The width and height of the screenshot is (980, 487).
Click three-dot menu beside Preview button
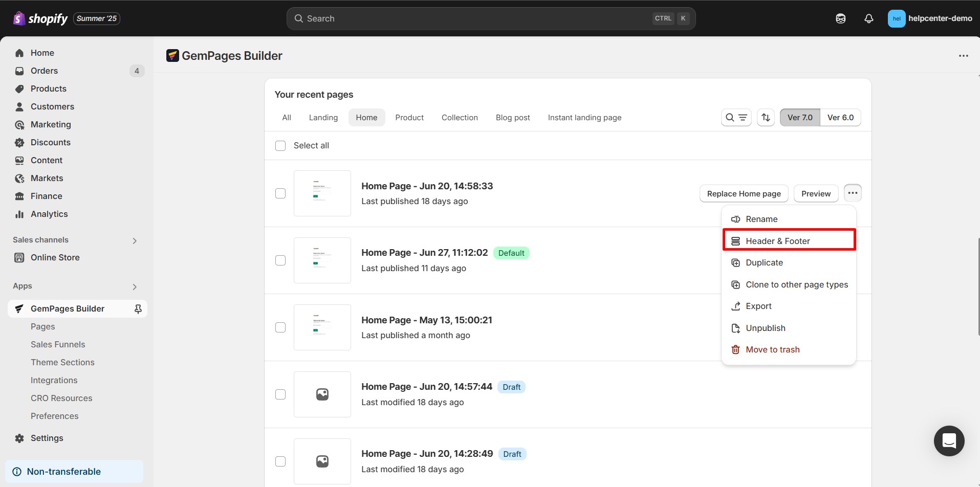tap(852, 193)
